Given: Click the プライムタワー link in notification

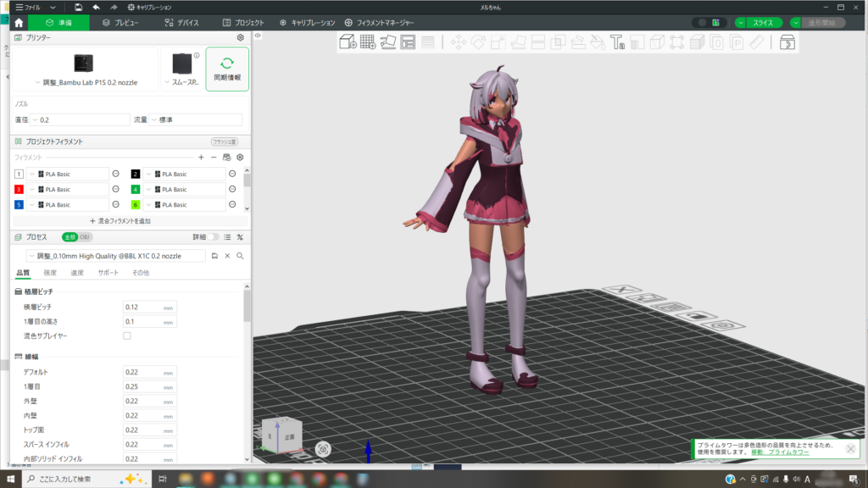Looking at the screenshot, I should 780,452.
